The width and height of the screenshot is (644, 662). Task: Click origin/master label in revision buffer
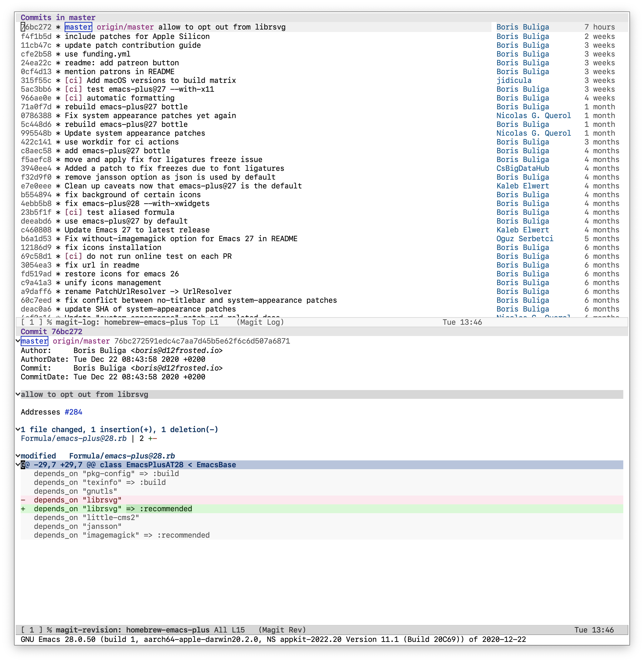click(x=81, y=341)
